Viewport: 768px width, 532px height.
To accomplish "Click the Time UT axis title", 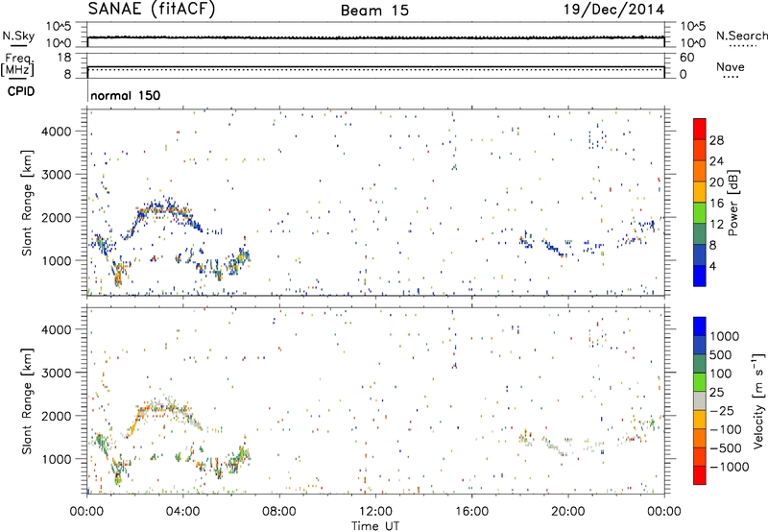I will 375,526.
